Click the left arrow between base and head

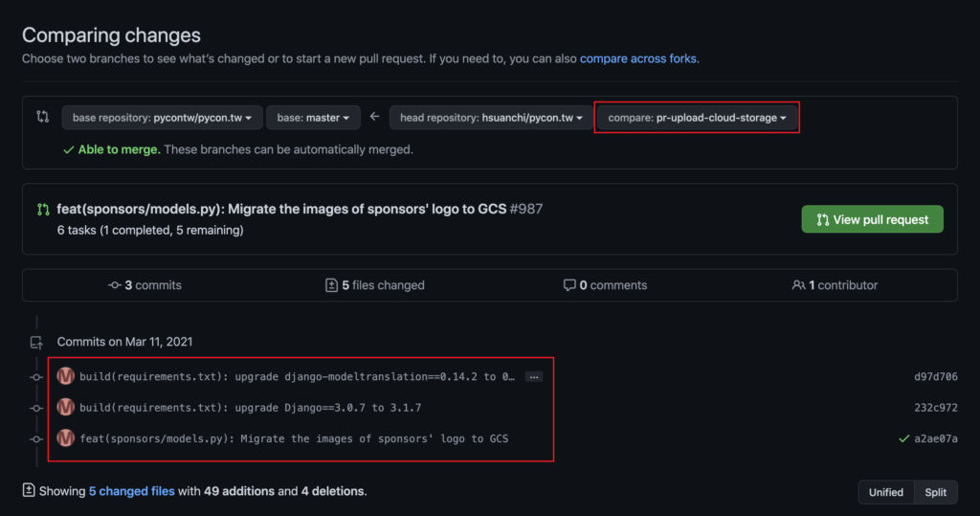pyautogui.click(x=374, y=117)
